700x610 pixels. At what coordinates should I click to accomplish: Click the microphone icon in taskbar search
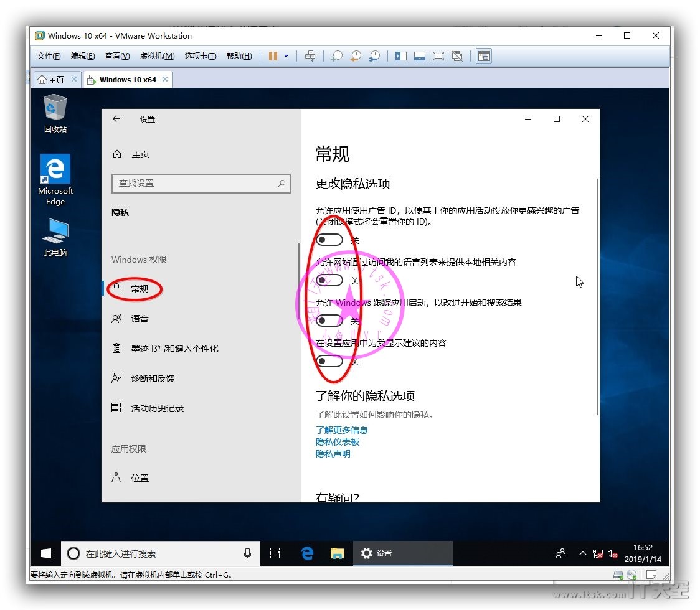pos(247,553)
